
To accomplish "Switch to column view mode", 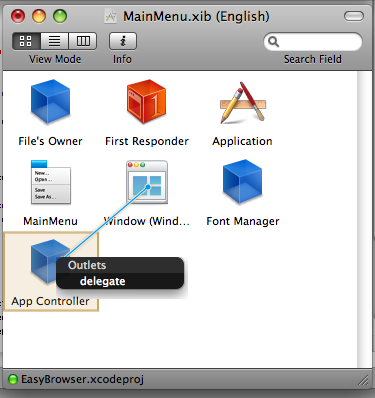I will (x=83, y=41).
